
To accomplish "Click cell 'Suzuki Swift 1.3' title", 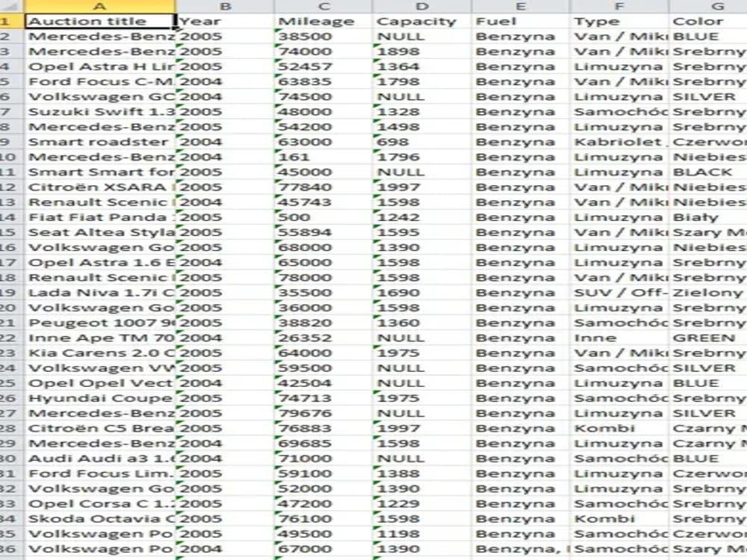I will coord(99,112).
